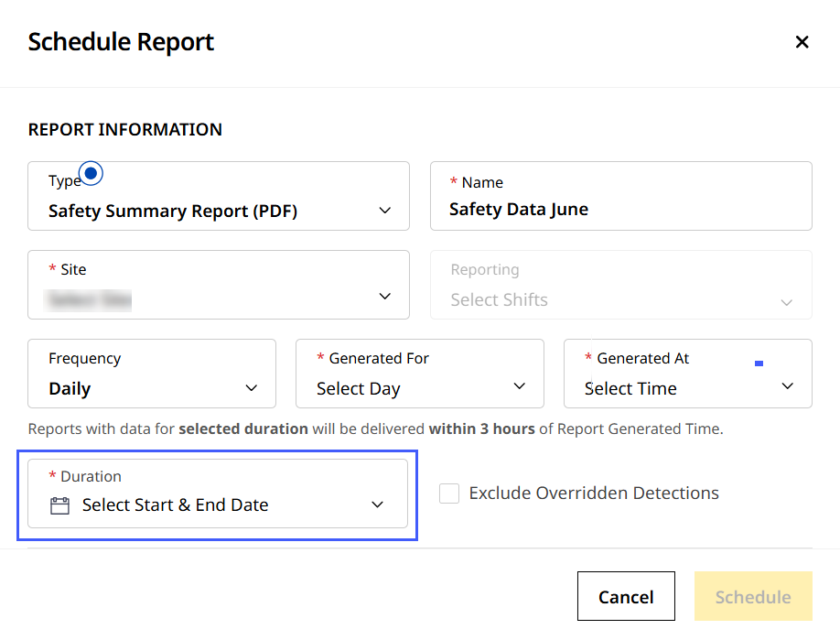This screenshot has width=840, height=640.
Task: Close the Schedule Report dialog
Action: coord(802,42)
